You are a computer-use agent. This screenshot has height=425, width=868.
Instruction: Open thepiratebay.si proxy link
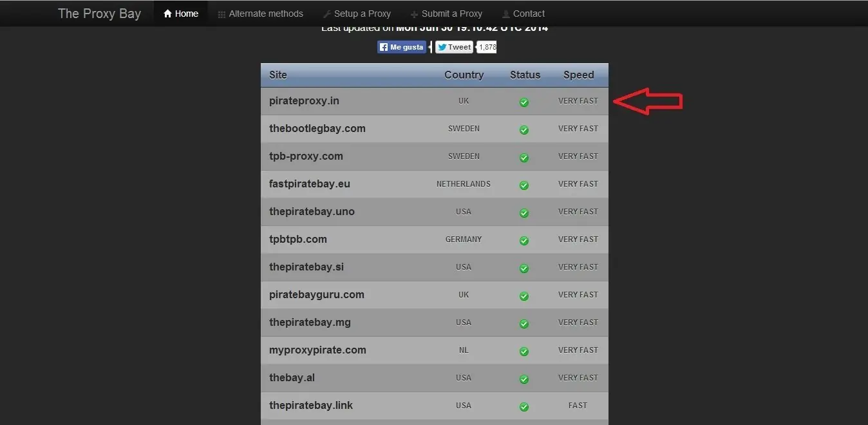[307, 267]
